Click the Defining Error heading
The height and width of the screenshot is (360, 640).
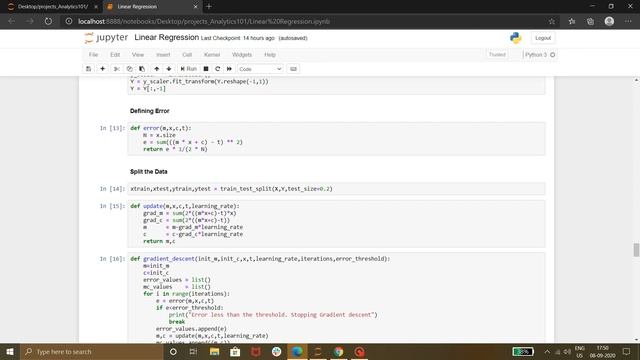pyautogui.click(x=149, y=111)
